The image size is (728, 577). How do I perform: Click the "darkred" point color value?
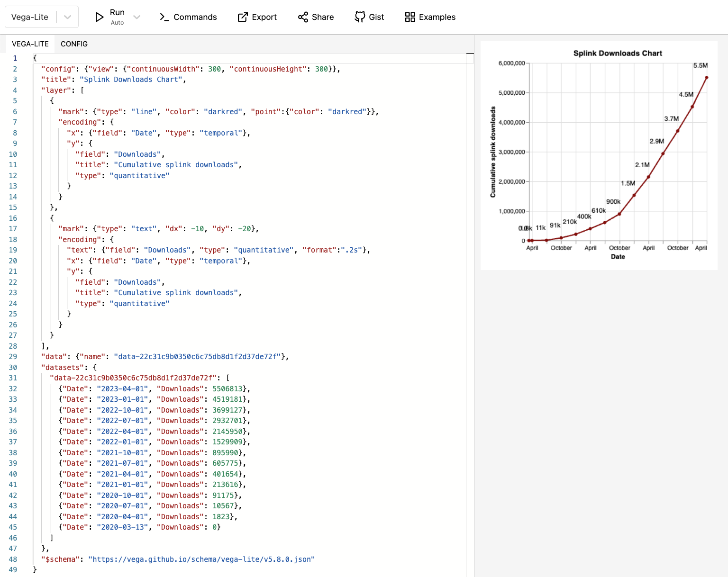(x=347, y=112)
